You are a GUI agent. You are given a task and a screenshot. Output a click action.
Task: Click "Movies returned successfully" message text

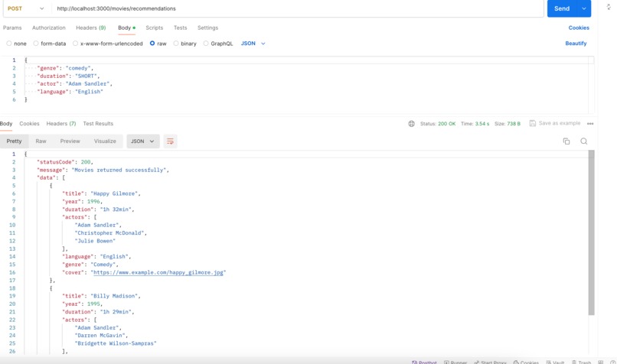point(119,171)
